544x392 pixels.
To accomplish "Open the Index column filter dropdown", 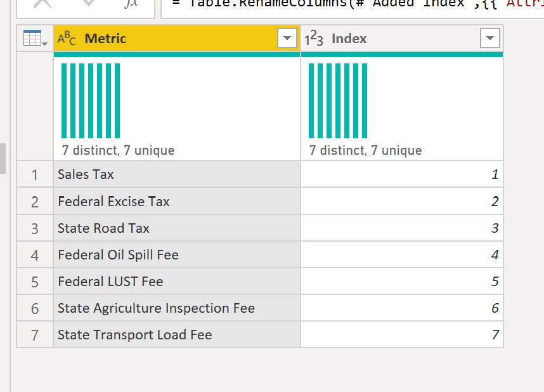I will (490, 38).
